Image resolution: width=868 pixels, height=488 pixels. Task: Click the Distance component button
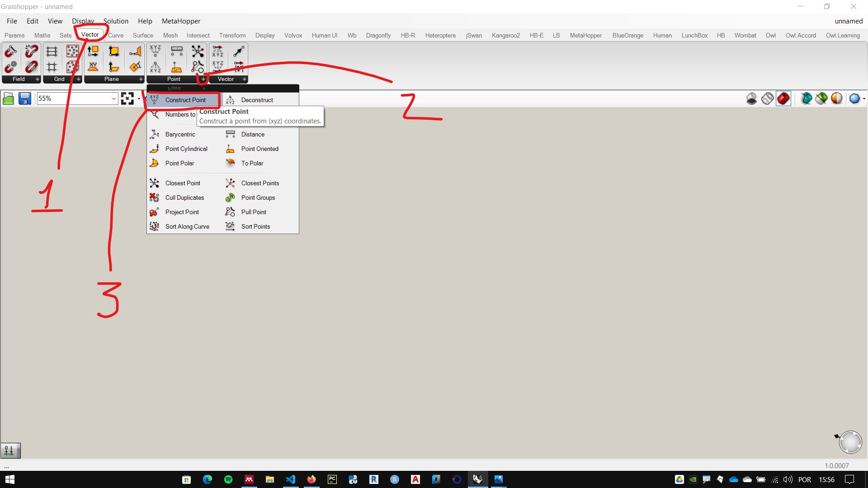click(253, 133)
